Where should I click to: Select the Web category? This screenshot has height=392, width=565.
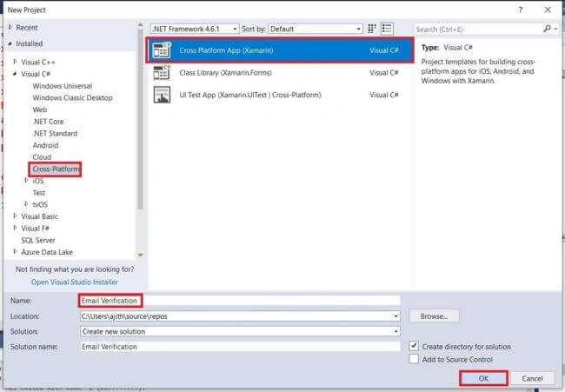pos(40,110)
